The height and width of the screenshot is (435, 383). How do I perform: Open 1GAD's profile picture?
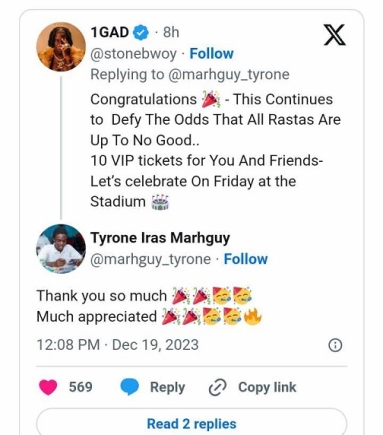click(61, 47)
